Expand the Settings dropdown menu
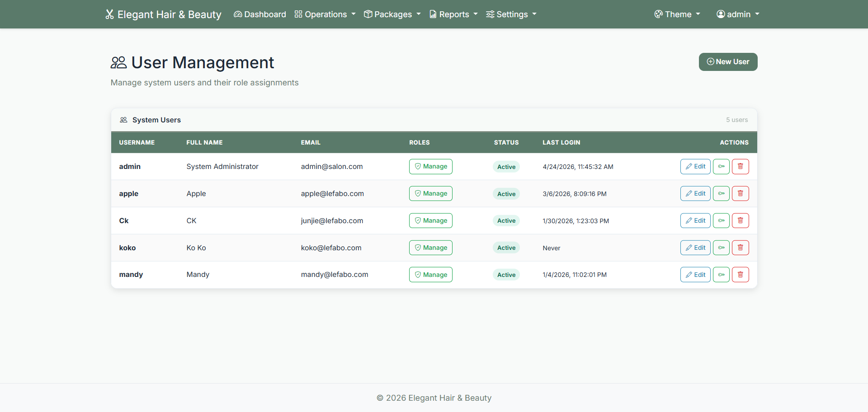 tap(511, 14)
